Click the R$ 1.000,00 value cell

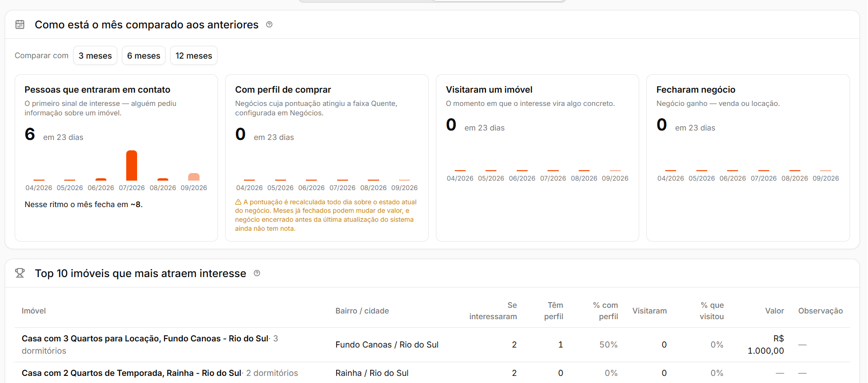pyautogui.click(x=766, y=345)
